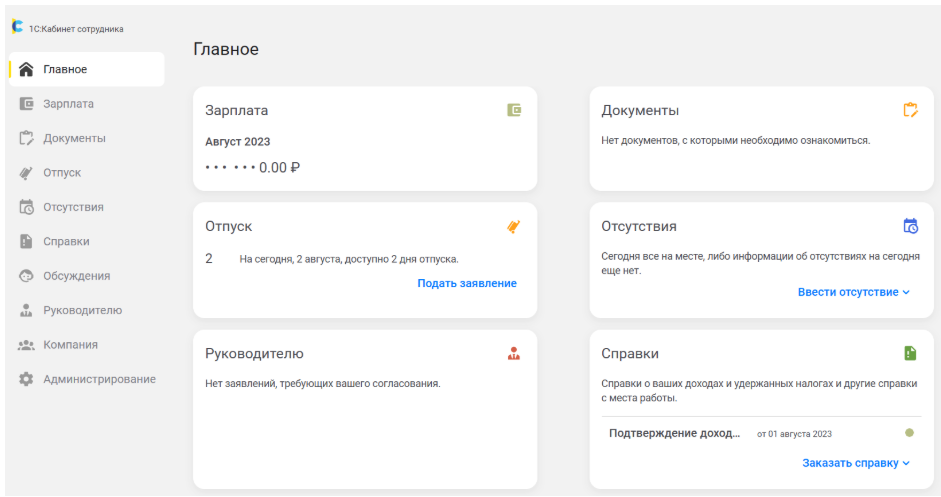Open the Подтверждение доход... request entry

(x=675, y=433)
